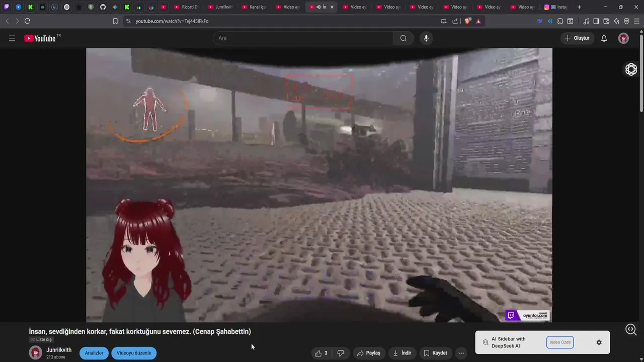Open the Brave Wallet icon
Screen dimensions: 644x362
tap(606, 21)
